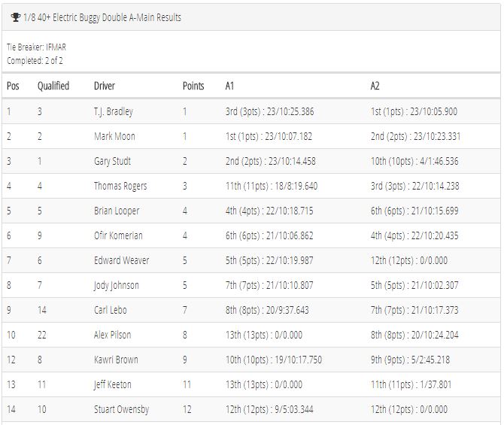Image resolution: width=504 pixels, height=425 pixels.
Task: Open Edward Weaver driver link
Action: tap(122, 260)
